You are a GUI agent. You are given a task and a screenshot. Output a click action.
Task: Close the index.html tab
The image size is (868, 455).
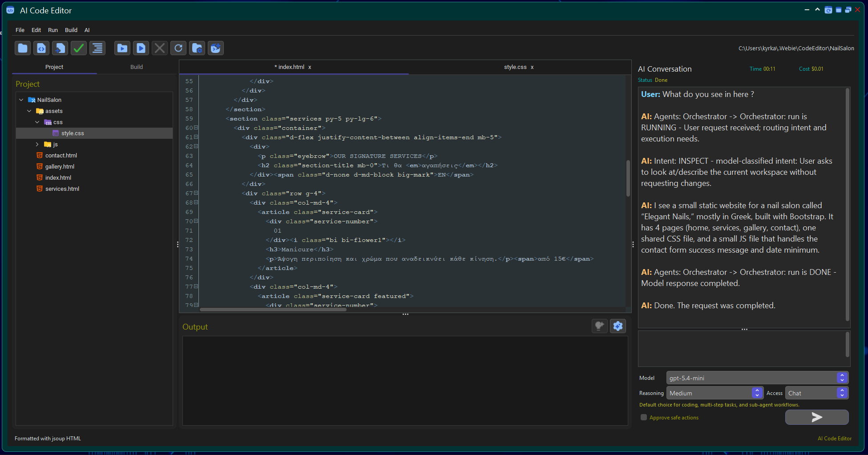click(310, 68)
